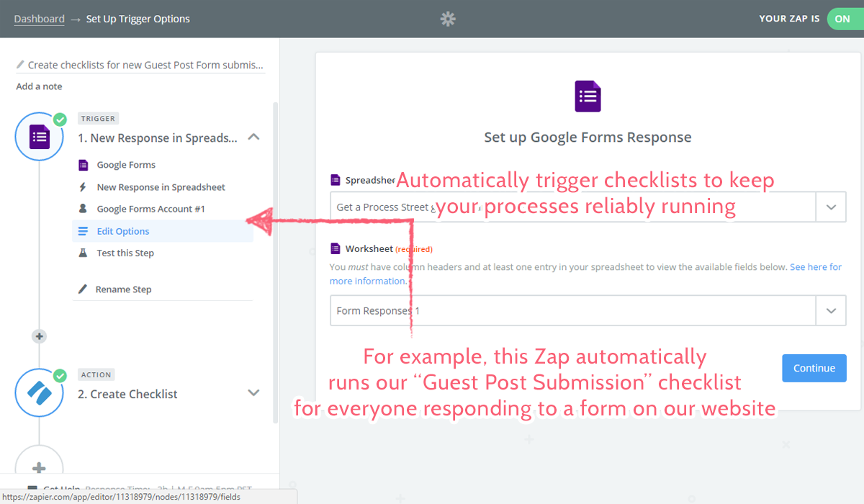This screenshot has height=504, width=864.
Task: Click the pencil icon beside Zap name
Action: [20, 65]
